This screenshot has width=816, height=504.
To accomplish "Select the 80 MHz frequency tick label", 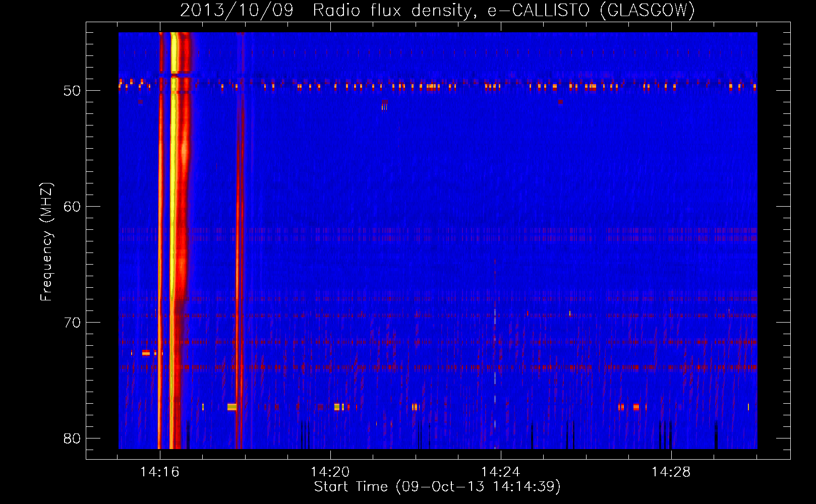I will click(72, 438).
